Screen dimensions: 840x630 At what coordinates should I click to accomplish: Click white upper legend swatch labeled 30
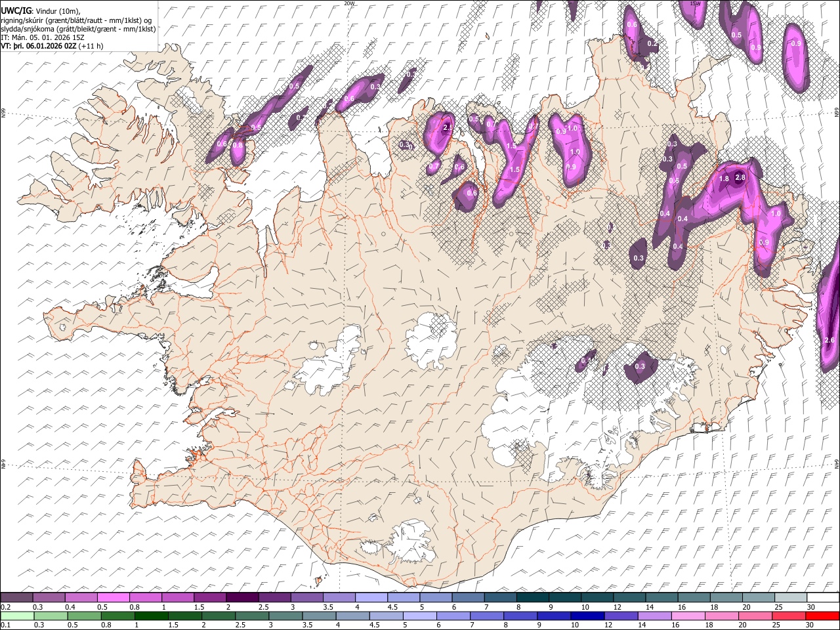(x=822, y=597)
